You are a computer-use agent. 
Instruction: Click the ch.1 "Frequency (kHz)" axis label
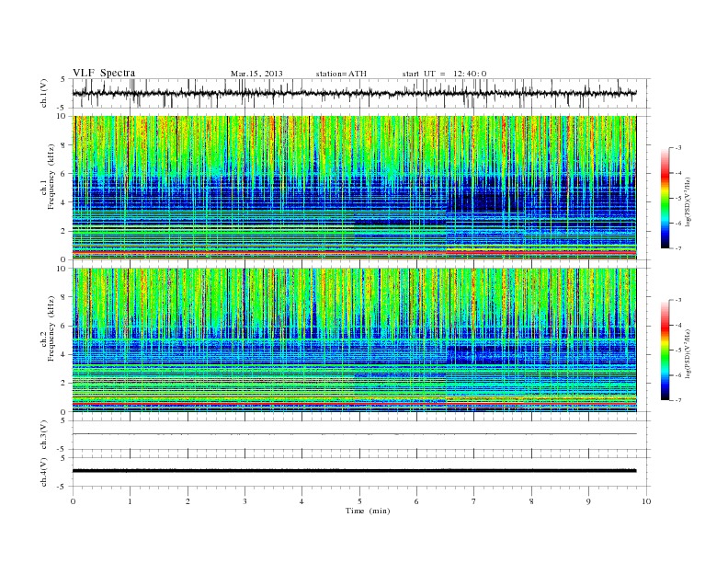(51, 177)
